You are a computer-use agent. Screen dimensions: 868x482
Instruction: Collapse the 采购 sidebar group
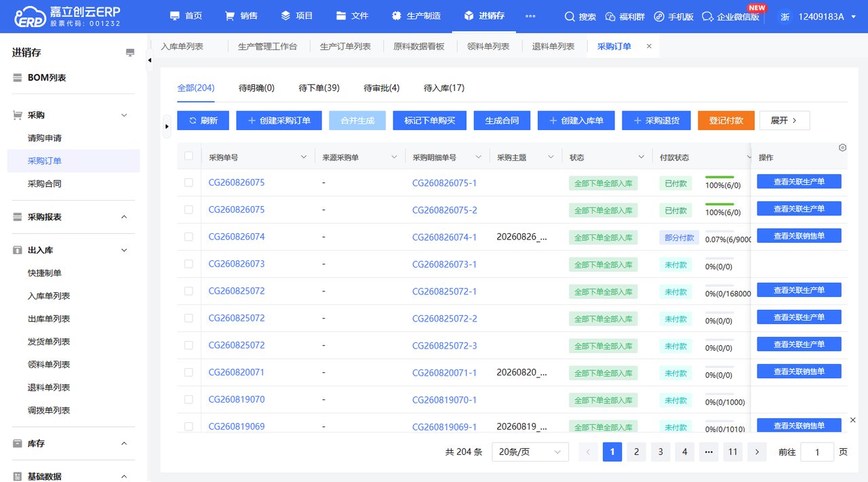click(124, 115)
